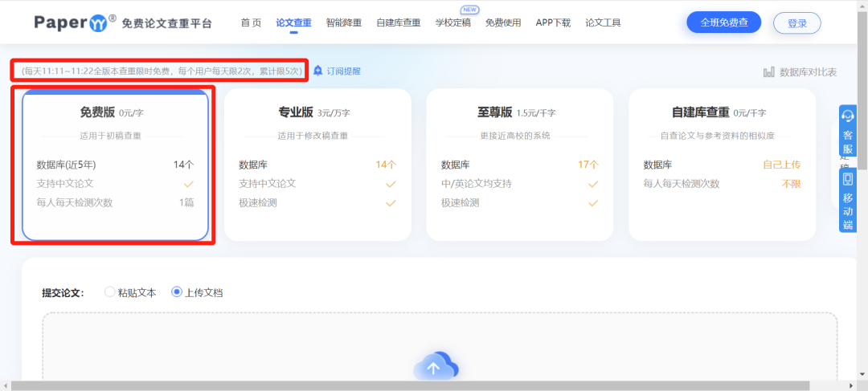Click the 登录 button

[x=797, y=23]
